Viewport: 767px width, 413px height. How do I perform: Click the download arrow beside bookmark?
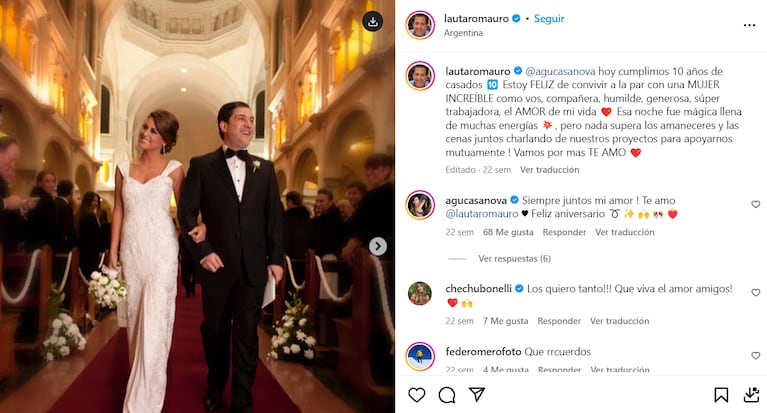coord(750,394)
